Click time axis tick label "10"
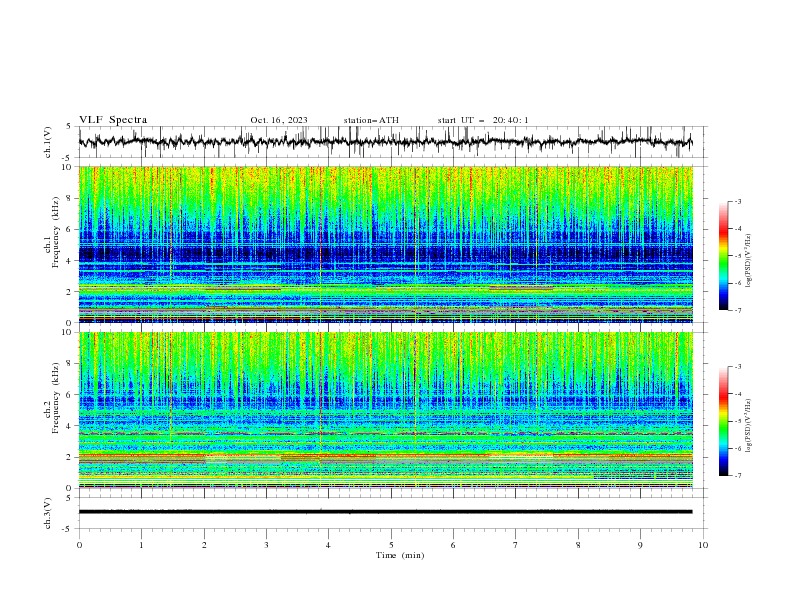 (703, 545)
